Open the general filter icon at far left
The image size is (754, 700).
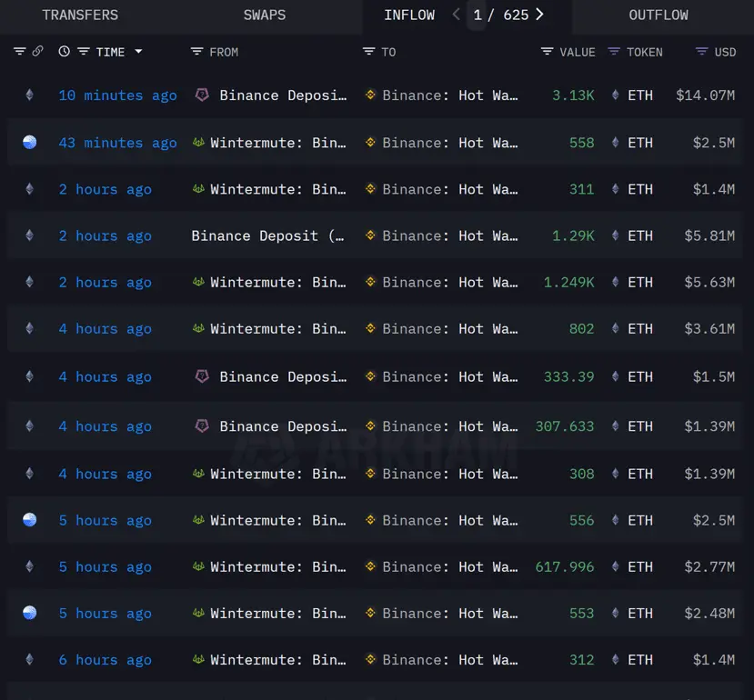pyautogui.click(x=19, y=51)
